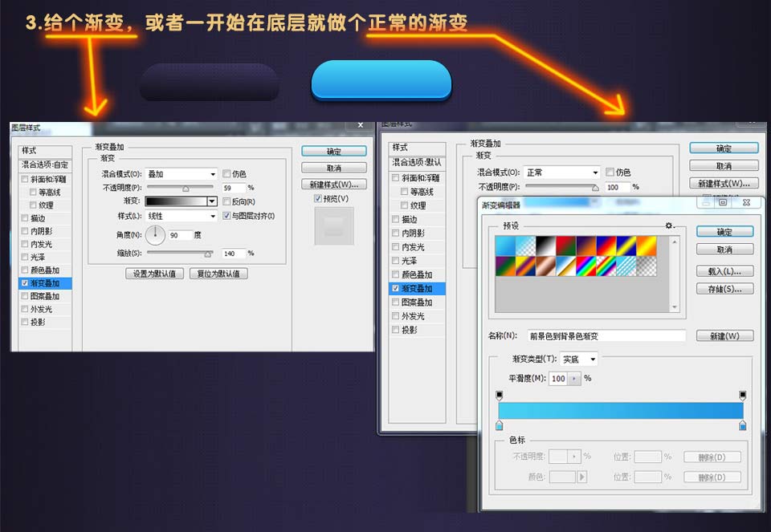Select the black-to-white gradient preset
This screenshot has width=771, height=532.
point(545,246)
